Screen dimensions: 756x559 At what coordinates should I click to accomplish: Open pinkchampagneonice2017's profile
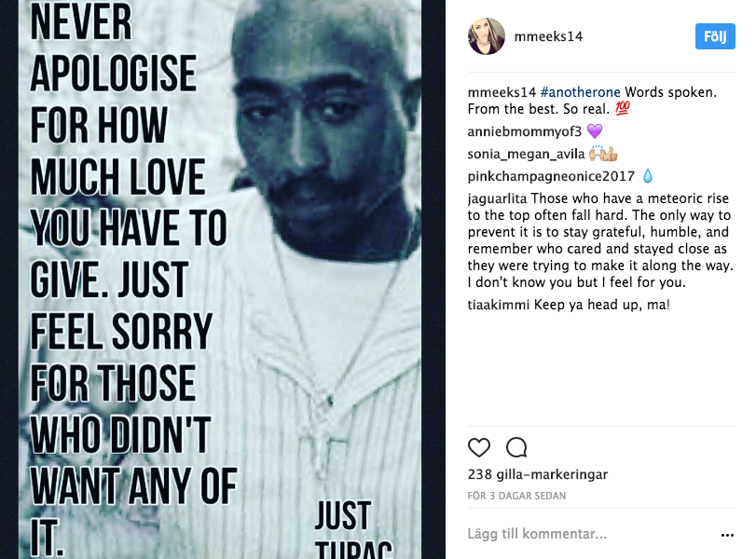point(551,176)
